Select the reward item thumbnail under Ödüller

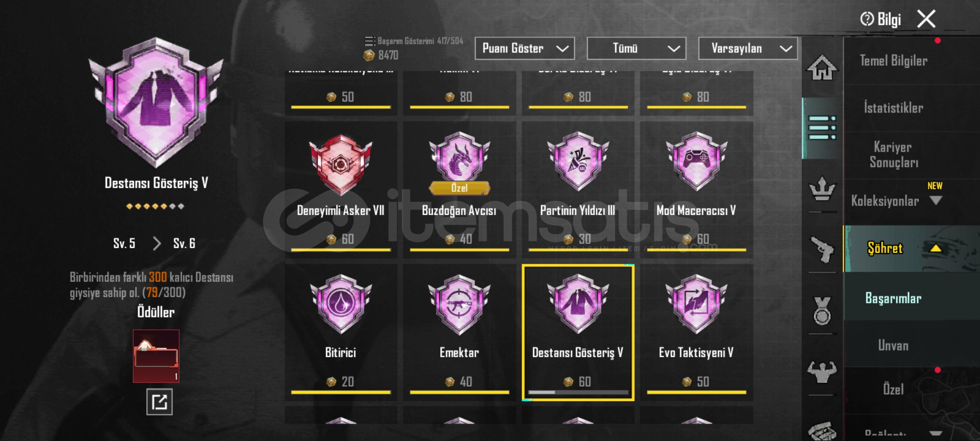tap(156, 356)
